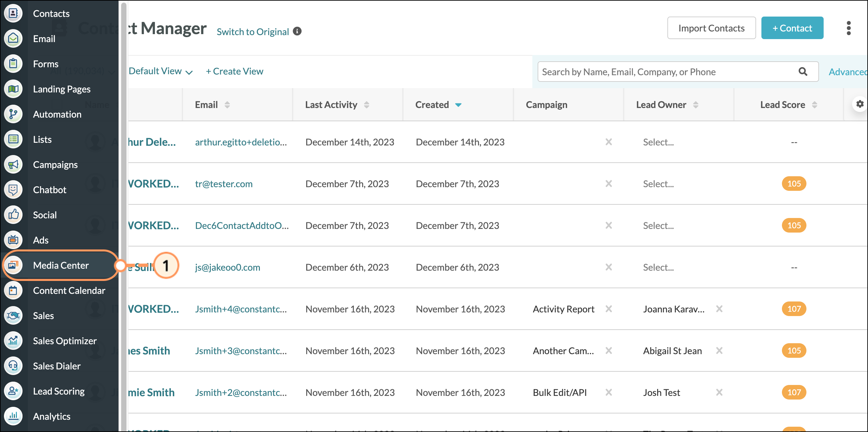
Task: Open the column settings gear icon
Action: click(860, 104)
